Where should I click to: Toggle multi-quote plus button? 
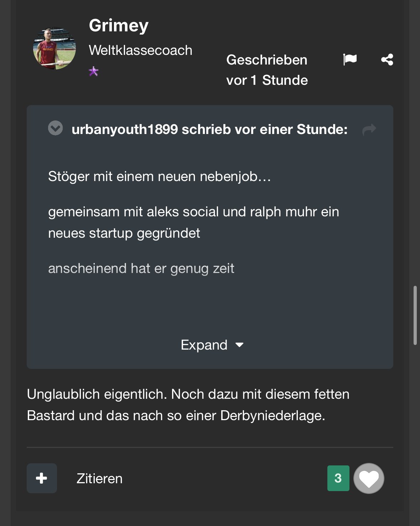pyautogui.click(x=42, y=478)
